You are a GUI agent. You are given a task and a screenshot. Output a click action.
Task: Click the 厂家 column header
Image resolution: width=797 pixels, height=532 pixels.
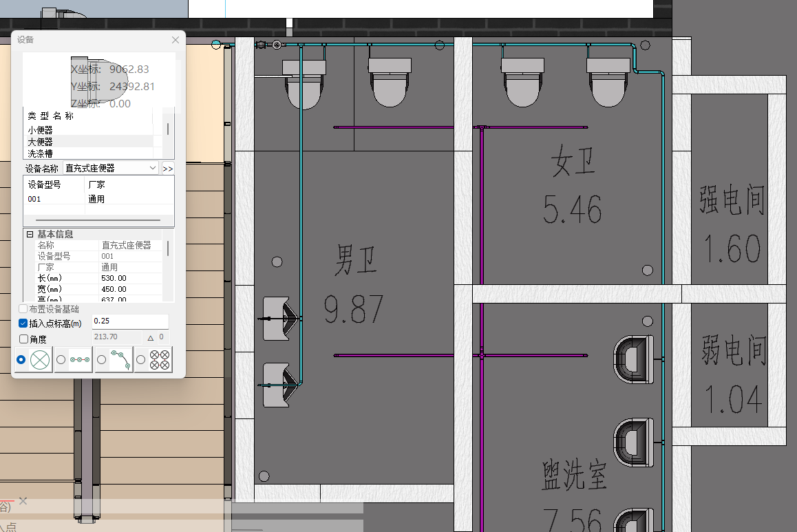(97, 185)
